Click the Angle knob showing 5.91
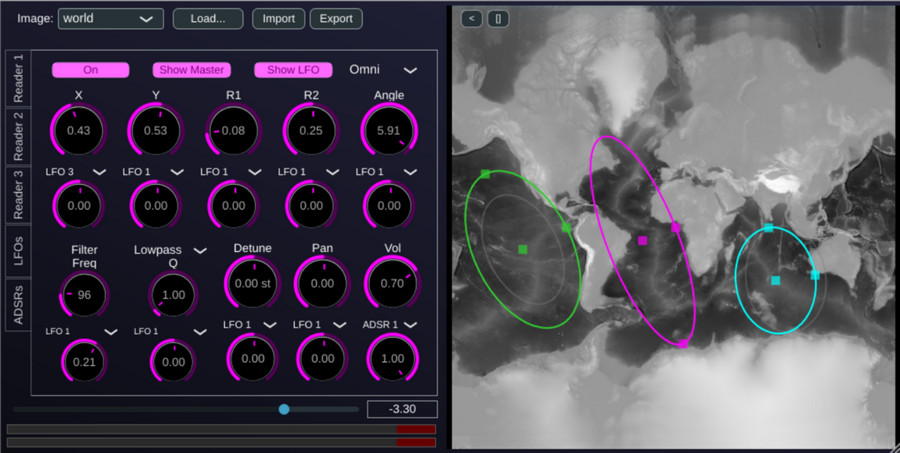900x453 pixels. (389, 130)
